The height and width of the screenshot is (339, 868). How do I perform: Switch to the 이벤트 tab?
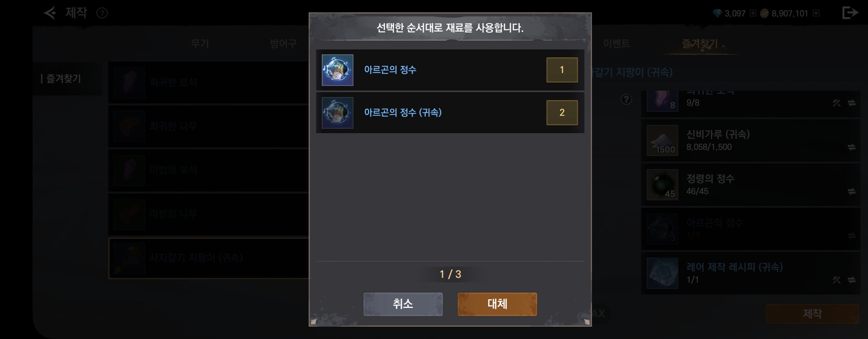tap(616, 43)
